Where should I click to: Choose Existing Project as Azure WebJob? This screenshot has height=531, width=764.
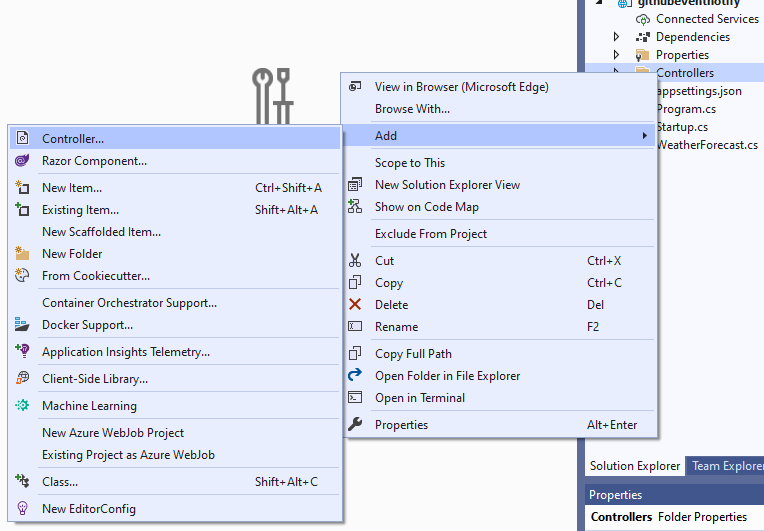(174, 455)
